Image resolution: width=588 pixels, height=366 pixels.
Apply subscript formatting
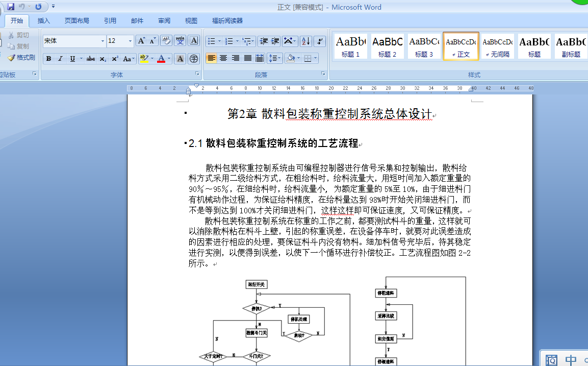click(103, 59)
